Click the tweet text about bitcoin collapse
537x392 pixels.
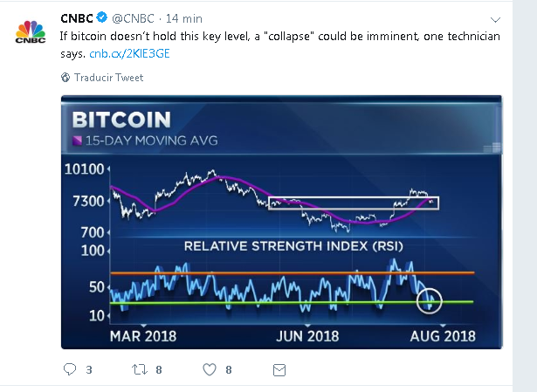pos(279,45)
